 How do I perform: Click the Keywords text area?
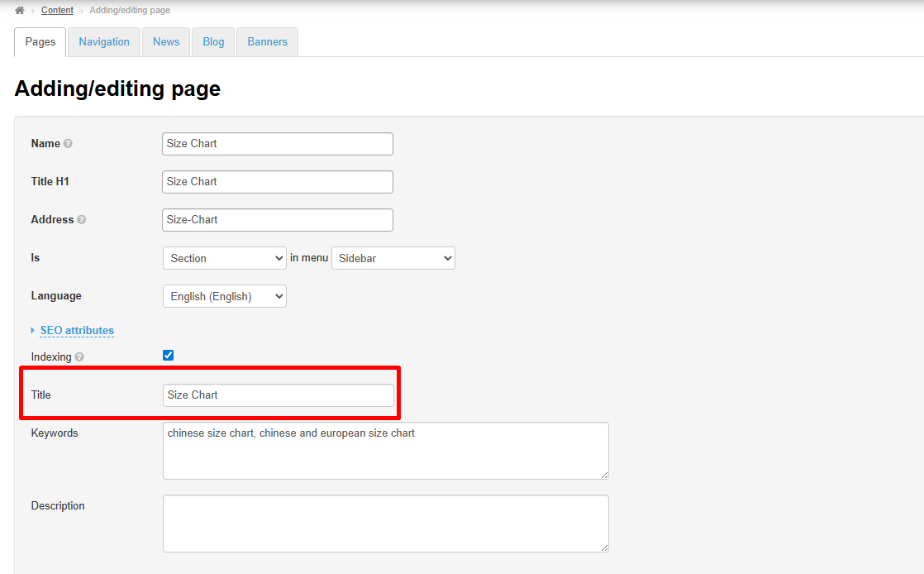[x=385, y=451]
